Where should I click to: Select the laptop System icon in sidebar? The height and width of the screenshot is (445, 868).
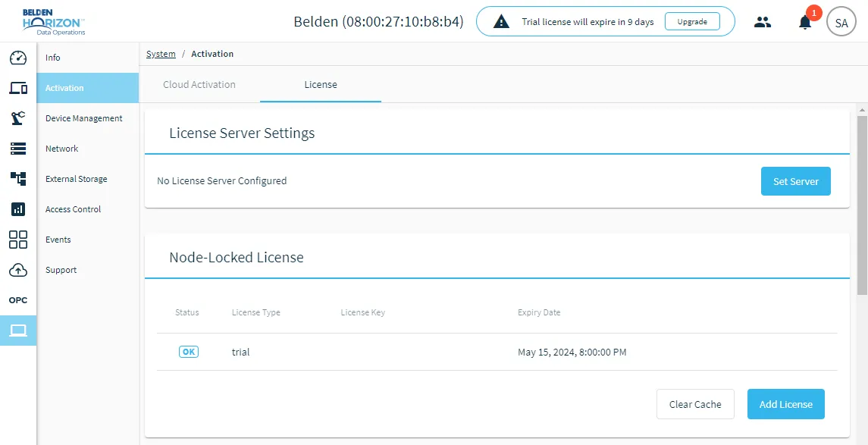(18, 331)
